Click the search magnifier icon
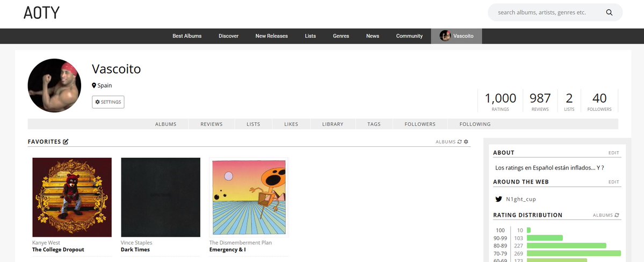644x262 pixels. click(609, 12)
